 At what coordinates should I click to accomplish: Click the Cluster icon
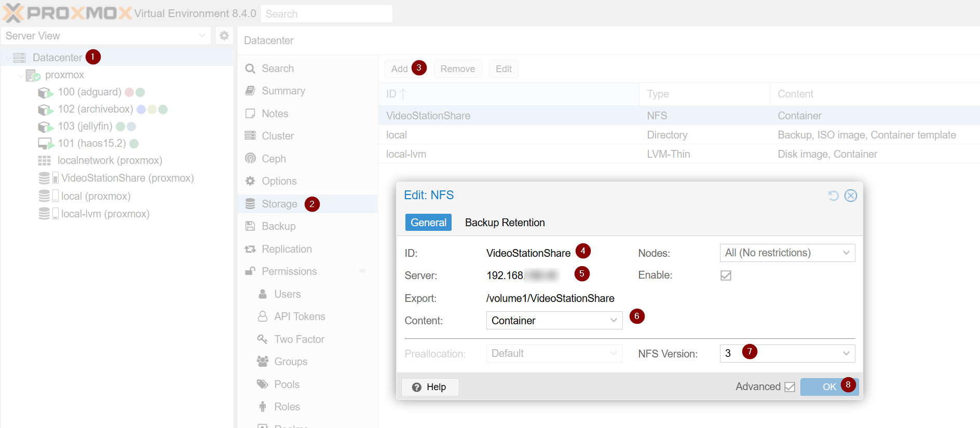[250, 136]
